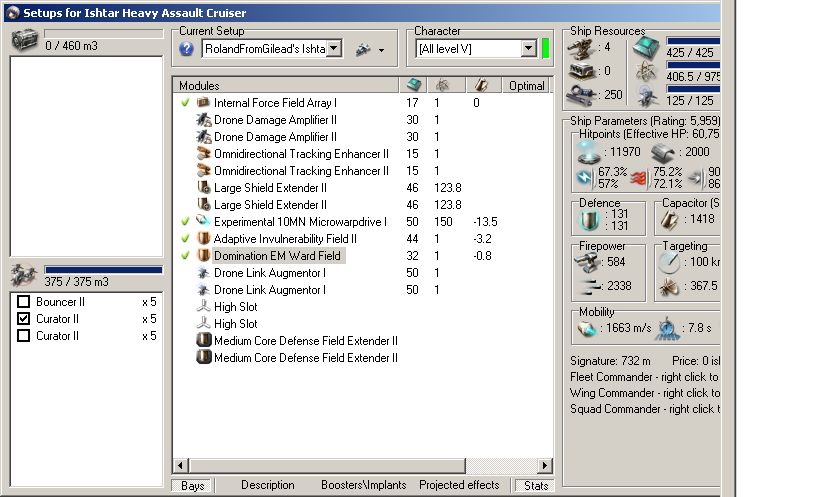Click the ship setup icon beside setup dropdown
Viewport: 816px width, 497px height.
pyautogui.click(x=363, y=49)
